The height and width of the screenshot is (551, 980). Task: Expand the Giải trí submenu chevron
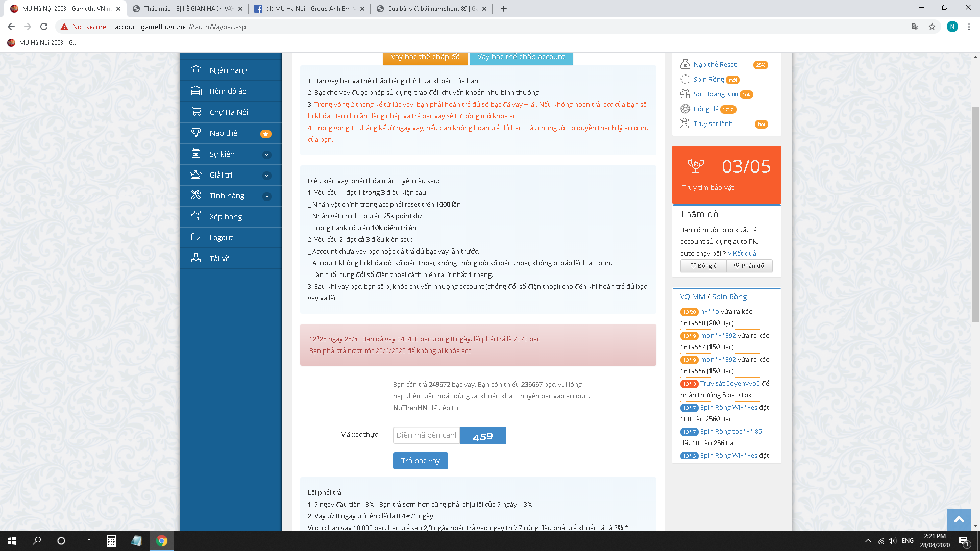point(266,176)
